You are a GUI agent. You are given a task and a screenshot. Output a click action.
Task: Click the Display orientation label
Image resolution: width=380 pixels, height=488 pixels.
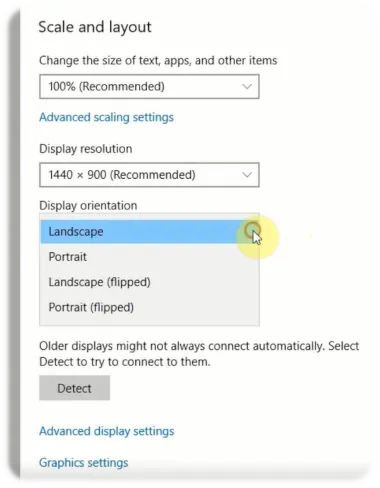pos(88,206)
